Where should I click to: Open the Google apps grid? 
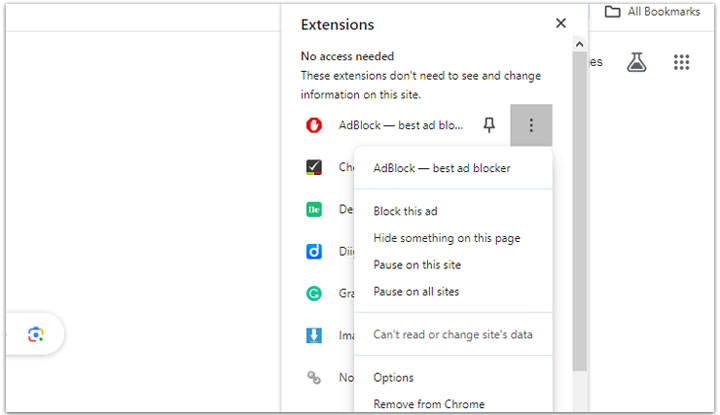point(682,62)
